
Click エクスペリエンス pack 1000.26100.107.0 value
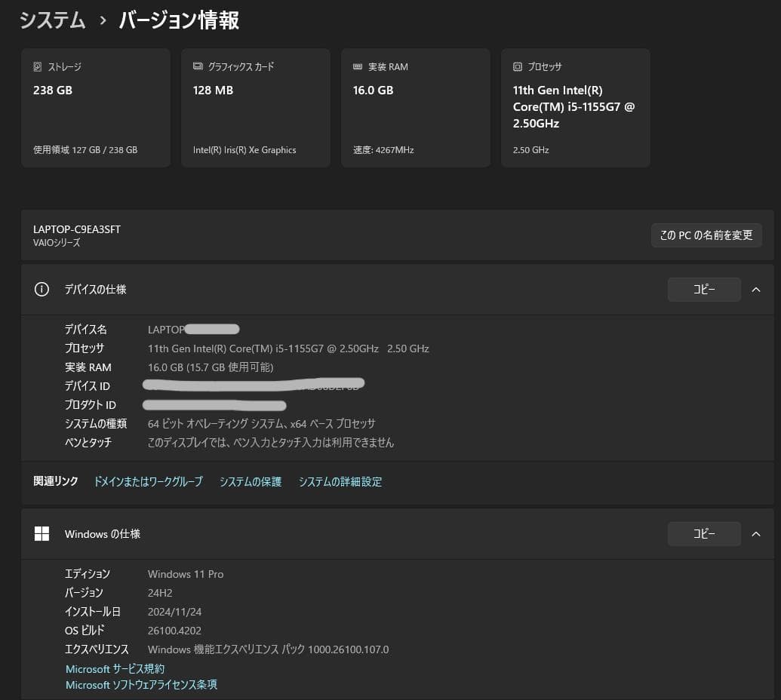(x=269, y=649)
